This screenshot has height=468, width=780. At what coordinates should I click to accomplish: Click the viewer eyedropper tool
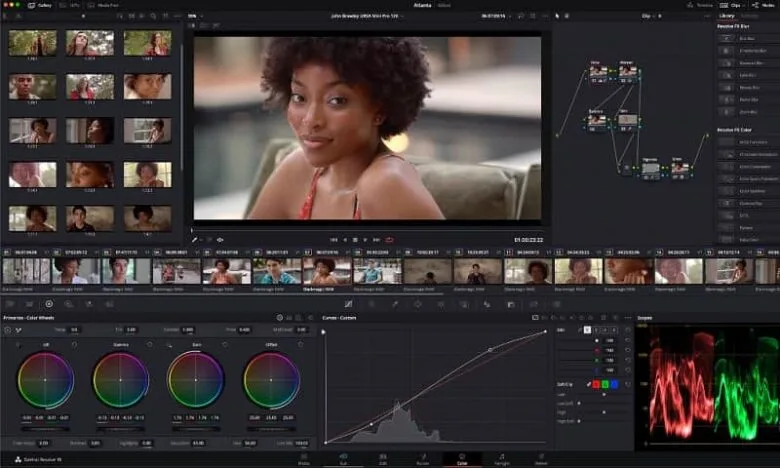point(195,240)
